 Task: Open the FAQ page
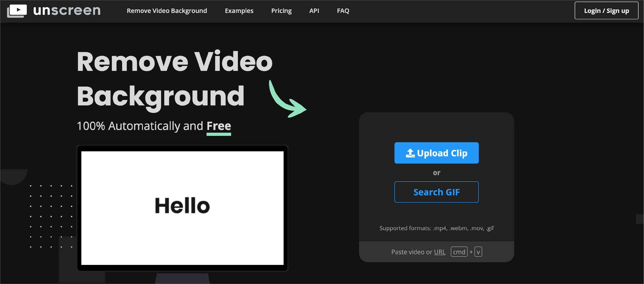[343, 11]
